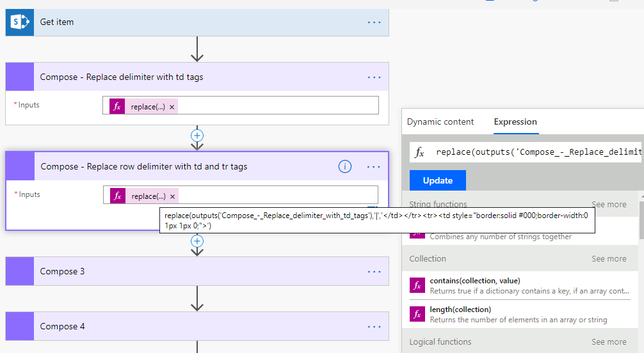Select contains(collection, value) function entry
644x353 pixels.
tap(520, 285)
